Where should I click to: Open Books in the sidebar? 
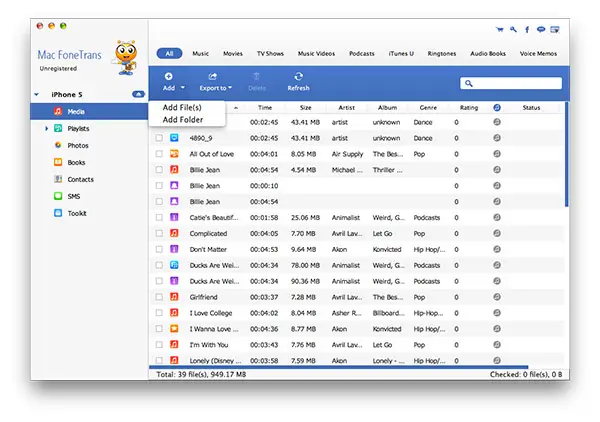click(x=76, y=162)
